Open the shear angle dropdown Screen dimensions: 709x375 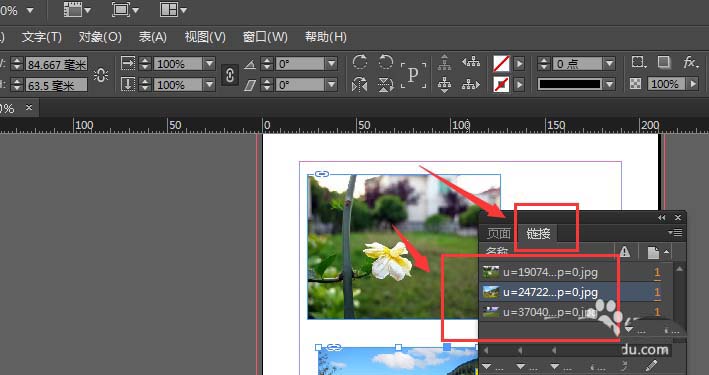pyautogui.click(x=331, y=85)
